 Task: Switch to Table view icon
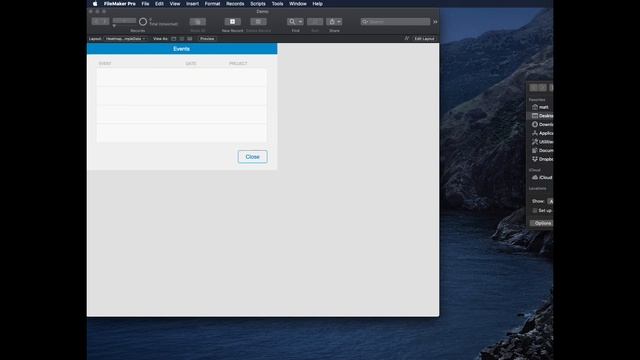click(190, 39)
